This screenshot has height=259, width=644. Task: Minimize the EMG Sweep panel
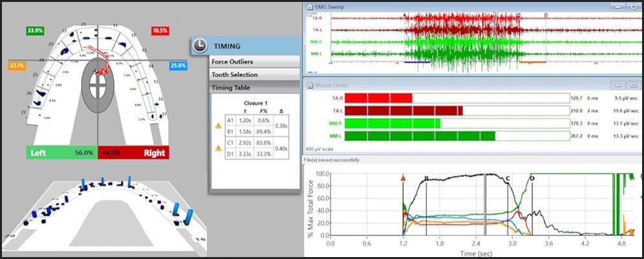[x=617, y=7]
